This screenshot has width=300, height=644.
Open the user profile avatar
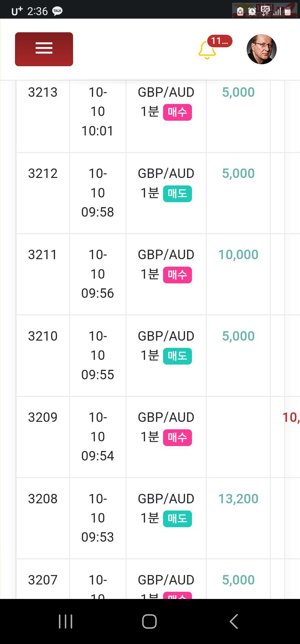point(262,49)
